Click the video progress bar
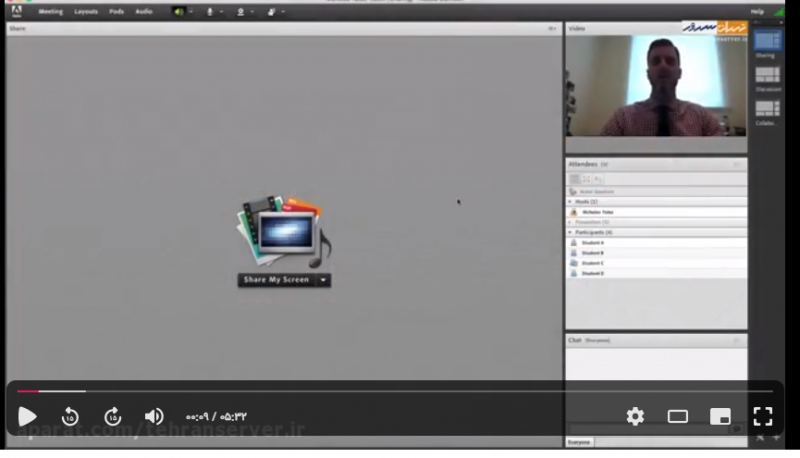This screenshot has height=458, width=800. click(400, 391)
